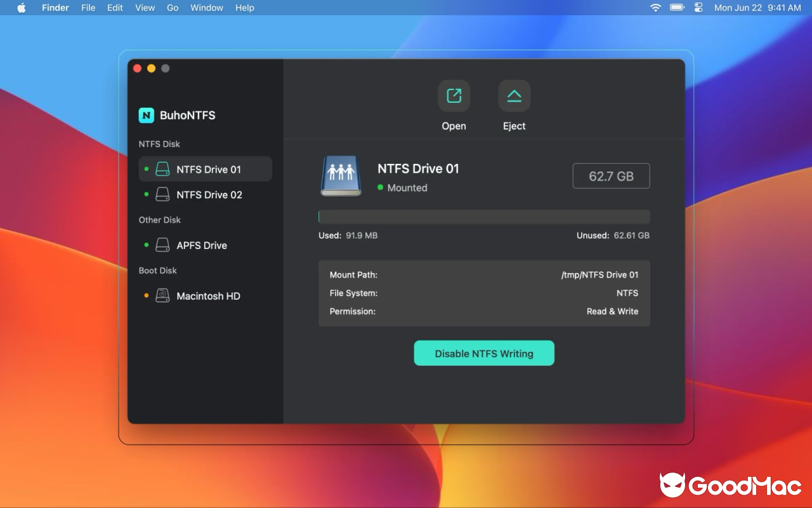The height and width of the screenshot is (508, 812).
Task: Click the Wi-Fi status icon
Action: pyautogui.click(x=655, y=8)
